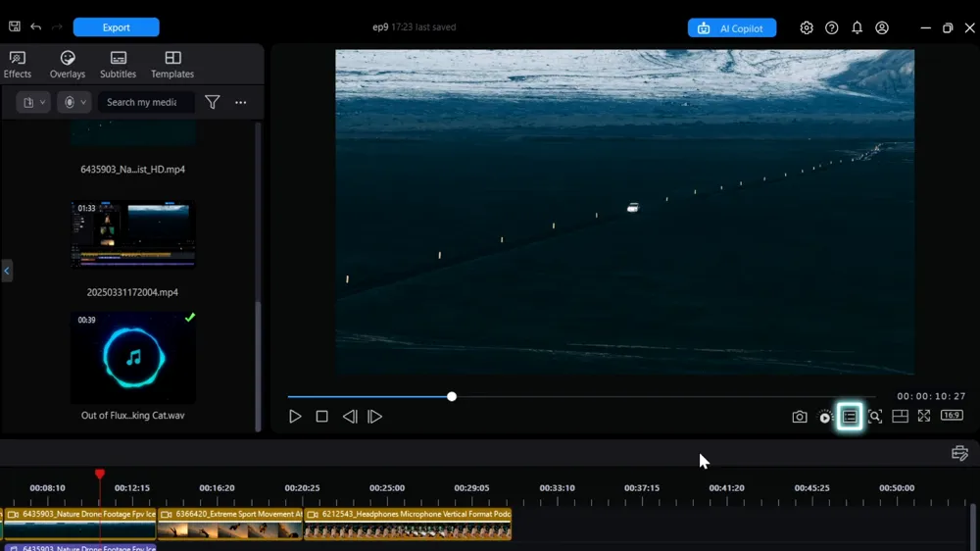
Task: Open settings gear icon
Action: 807,27
